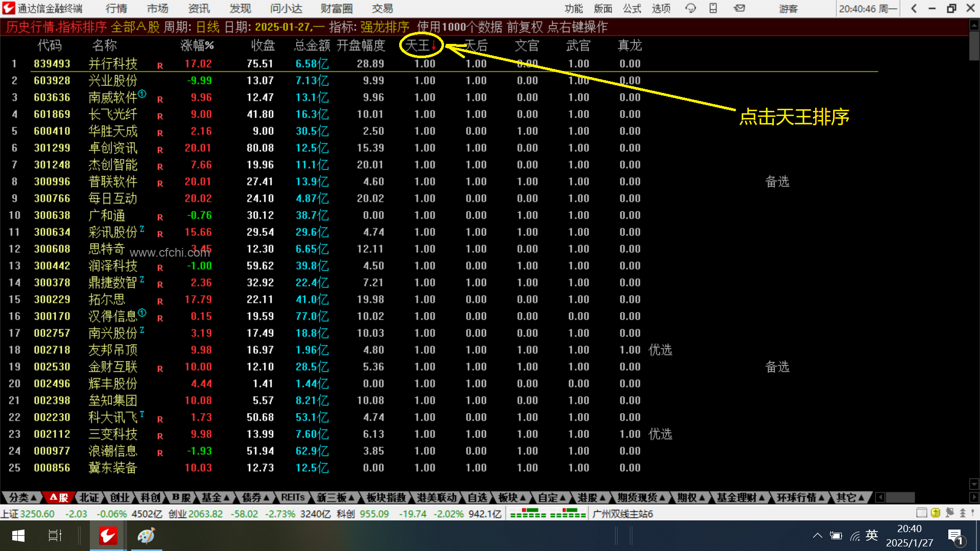
Task: Open the 行情 menu
Action: click(x=116, y=8)
